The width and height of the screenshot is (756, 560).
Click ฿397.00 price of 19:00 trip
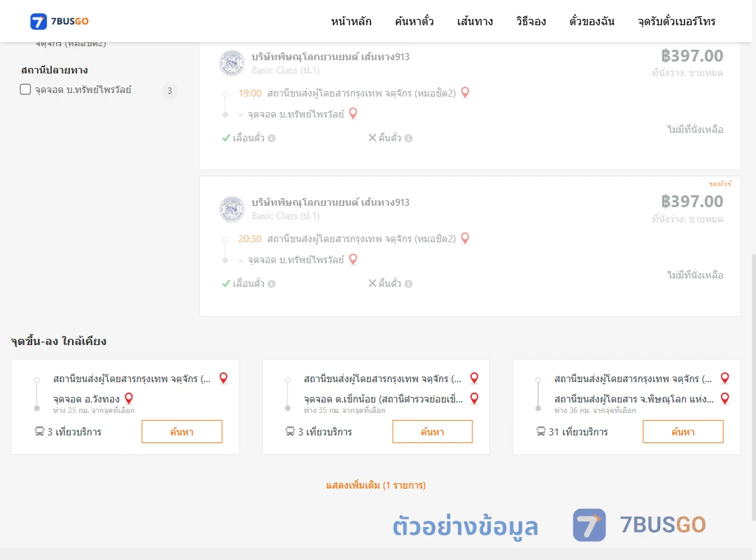click(x=692, y=56)
